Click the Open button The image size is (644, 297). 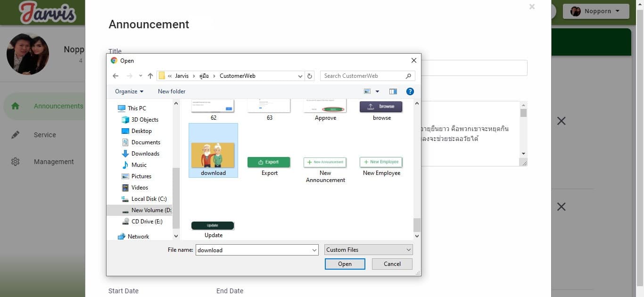click(345, 264)
